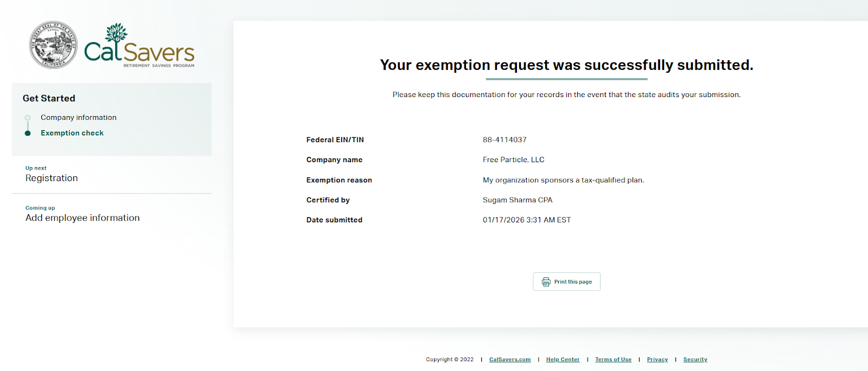This screenshot has height=371, width=868.
Task: Select the Exemption check step
Action: [72, 133]
